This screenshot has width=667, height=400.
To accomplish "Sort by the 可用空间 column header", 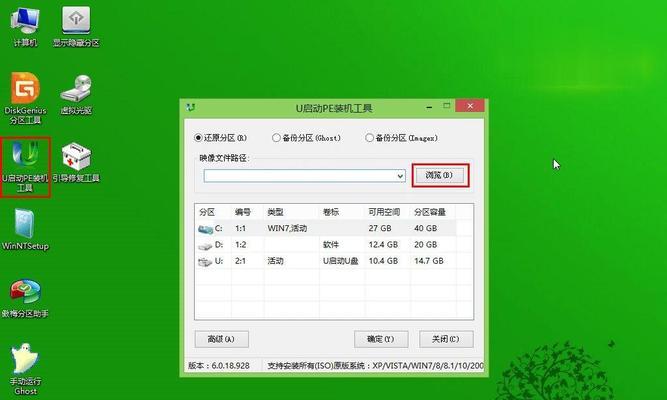I will tap(384, 212).
